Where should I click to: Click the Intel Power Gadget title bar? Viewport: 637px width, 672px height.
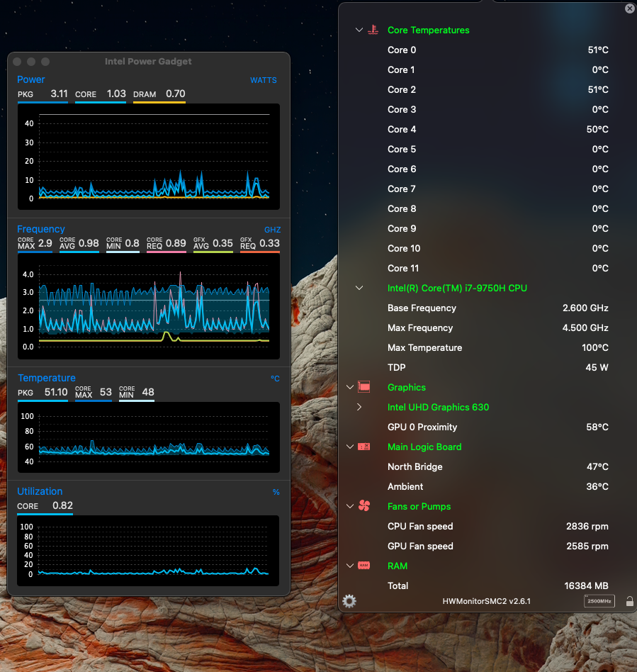(x=148, y=61)
